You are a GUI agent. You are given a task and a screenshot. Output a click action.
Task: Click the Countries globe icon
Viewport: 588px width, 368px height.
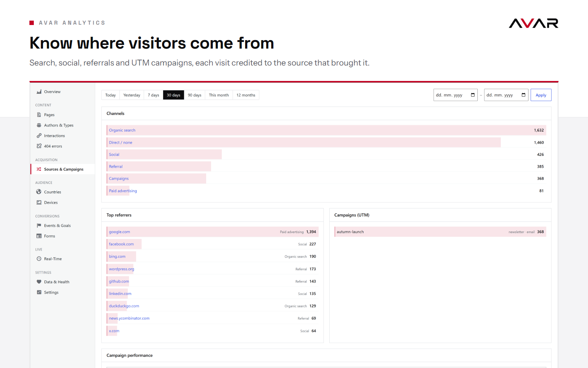(39, 192)
